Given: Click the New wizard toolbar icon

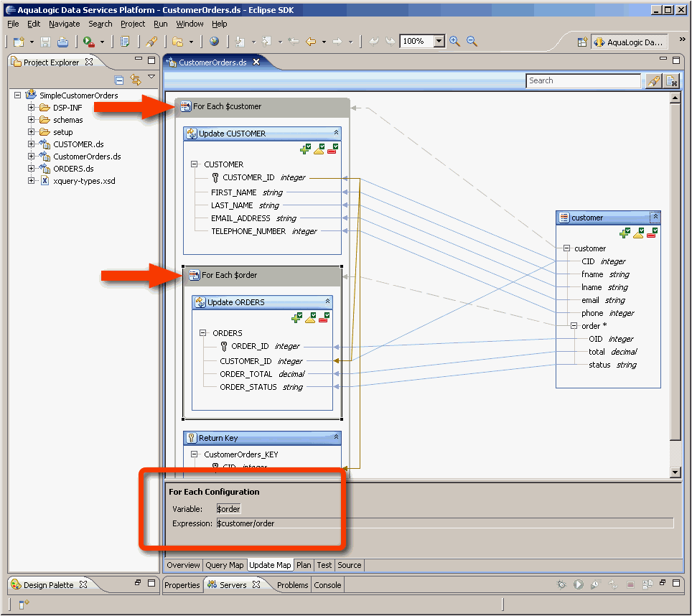Looking at the screenshot, I should 19,42.
